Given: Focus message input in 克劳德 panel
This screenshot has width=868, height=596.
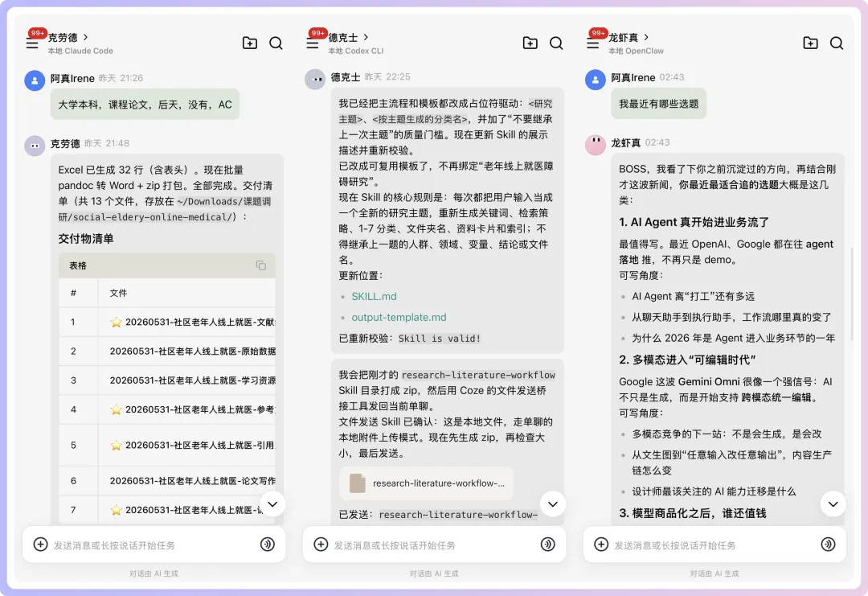Looking at the screenshot, I should pyautogui.click(x=154, y=545).
